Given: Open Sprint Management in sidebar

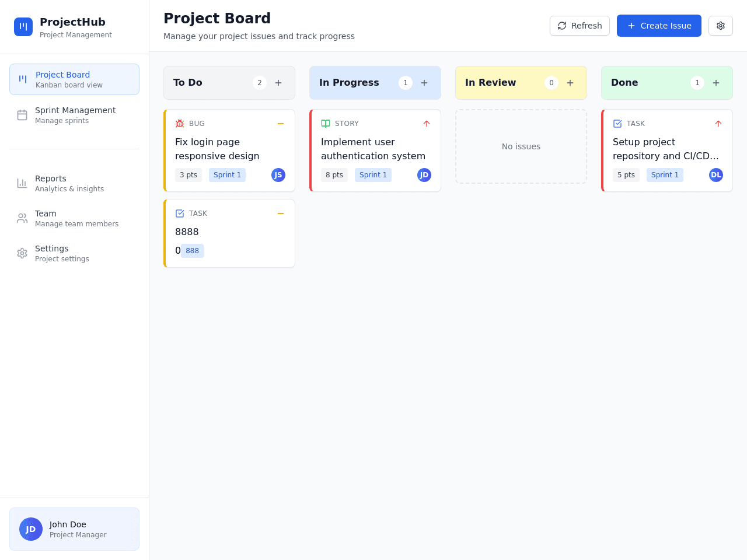Looking at the screenshot, I should 74,115.
